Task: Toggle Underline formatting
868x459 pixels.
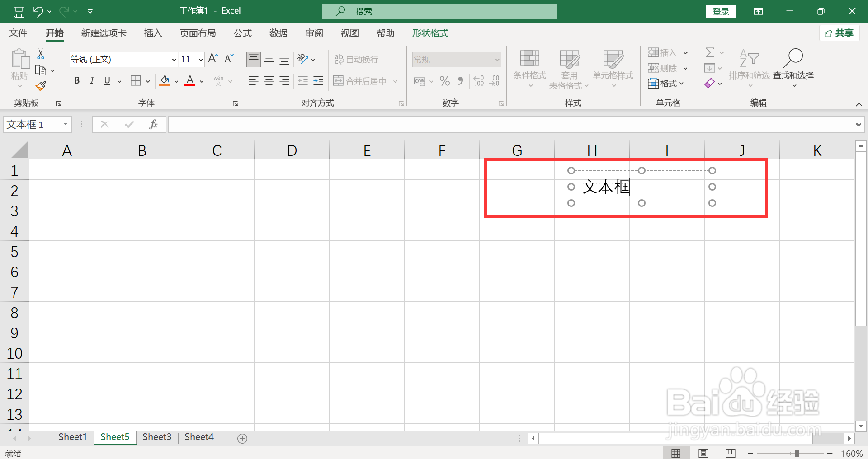Action: coord(107,81)
